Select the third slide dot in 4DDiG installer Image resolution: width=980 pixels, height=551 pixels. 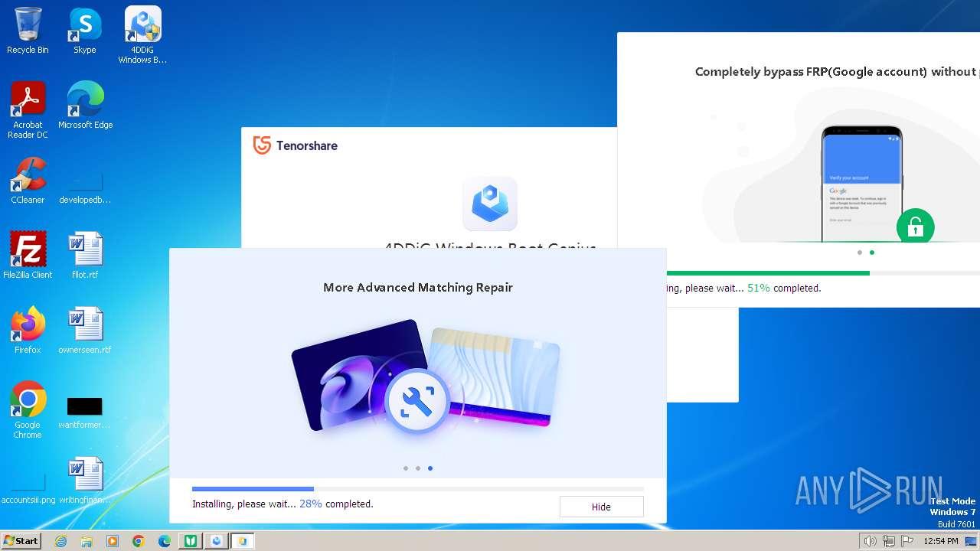pyautogui.click(x=430, y=468)
